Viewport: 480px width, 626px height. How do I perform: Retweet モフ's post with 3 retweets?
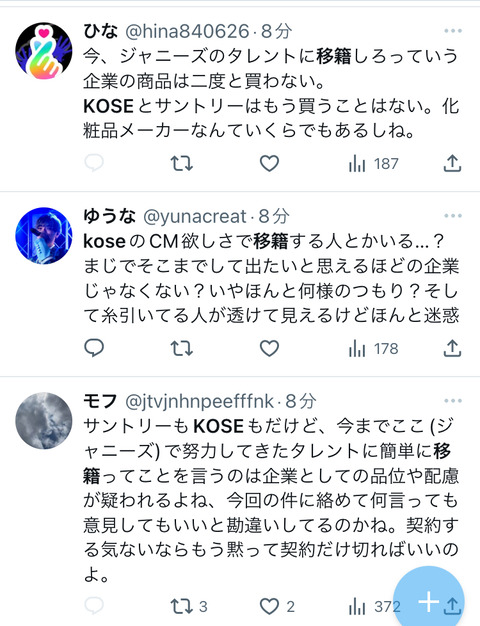tap(189, 606)
